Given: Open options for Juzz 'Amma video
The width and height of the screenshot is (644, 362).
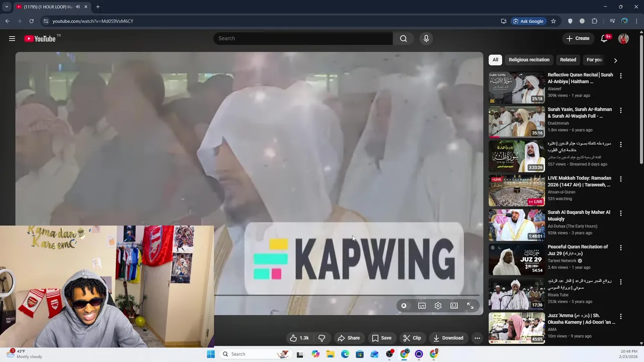Looking at the screenshot, I should (x=621, y=316).
